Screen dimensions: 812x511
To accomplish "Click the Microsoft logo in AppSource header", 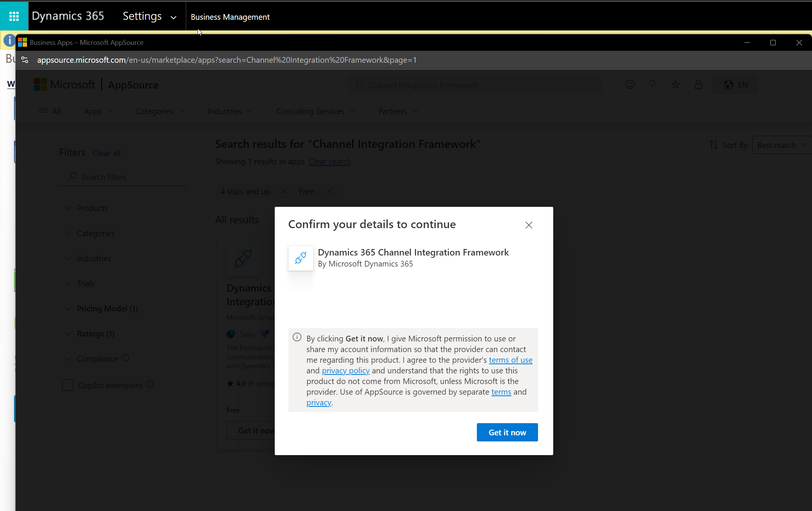I will tap(64, 84).
